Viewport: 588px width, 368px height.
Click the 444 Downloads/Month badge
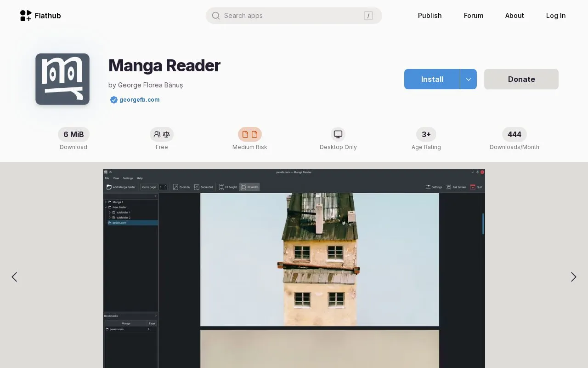point(514,134)
